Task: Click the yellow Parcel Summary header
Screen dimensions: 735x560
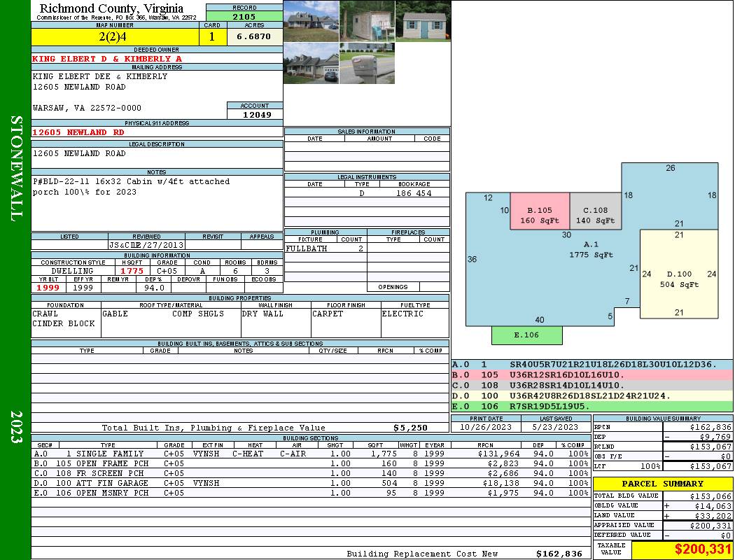Action: click(x=662, y=484)
